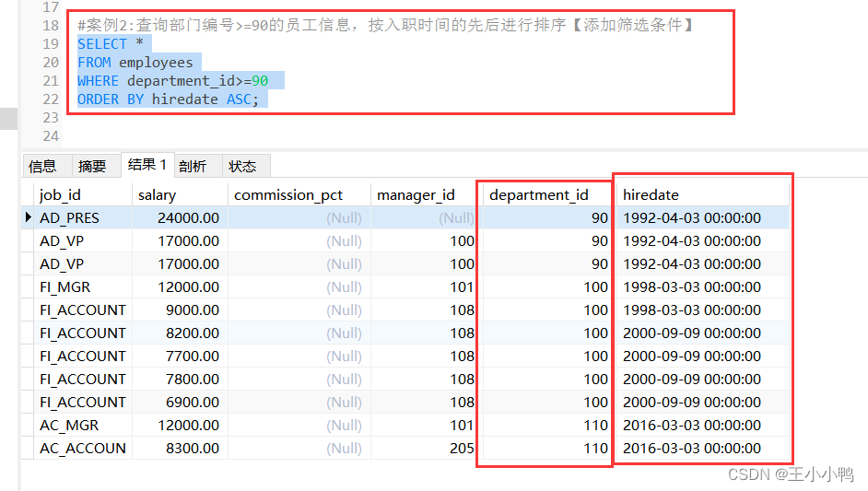Click the salary column header

pyautogui.click(x=180, y=195)
